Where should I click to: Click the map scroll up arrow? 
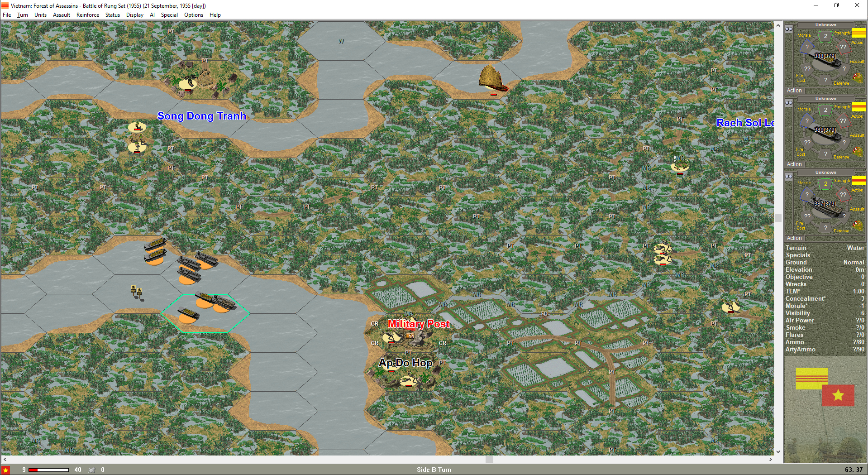778,25
